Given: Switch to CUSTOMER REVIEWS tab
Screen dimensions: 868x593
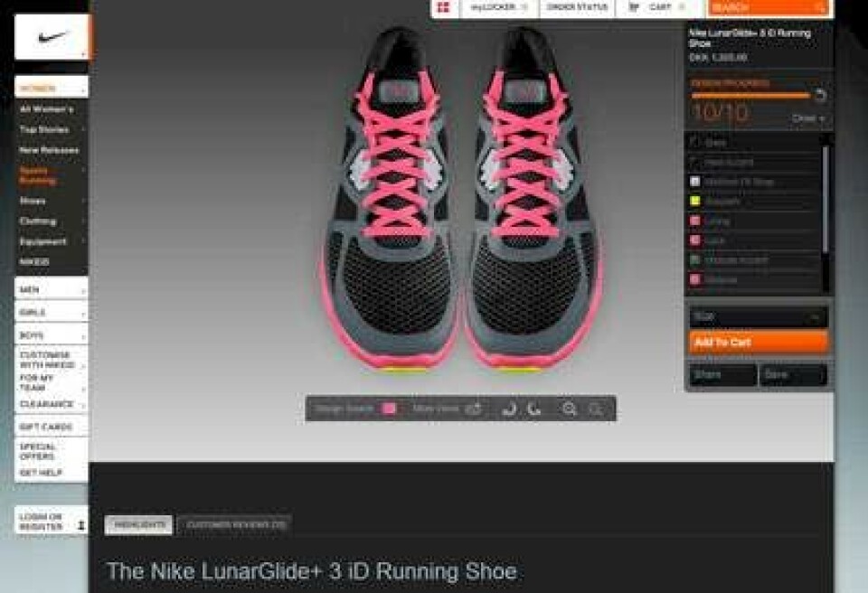Looking at the screenshot, I should [235, 524].
